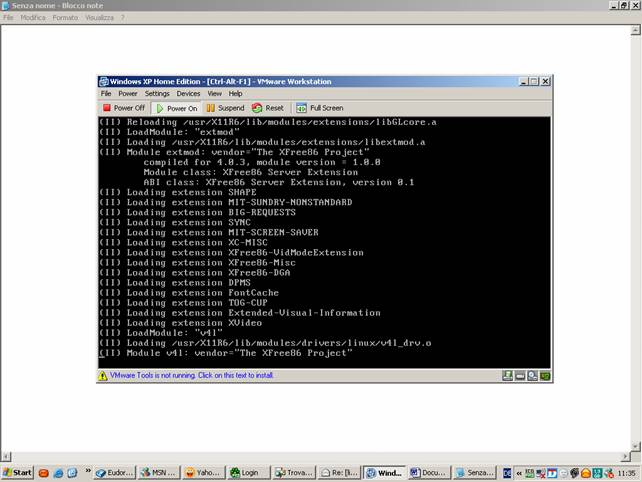Image resolution: width=642 pixels, height=482 pixels.
Task: Click the 11:35 system clock
Action: coord(626,473)
